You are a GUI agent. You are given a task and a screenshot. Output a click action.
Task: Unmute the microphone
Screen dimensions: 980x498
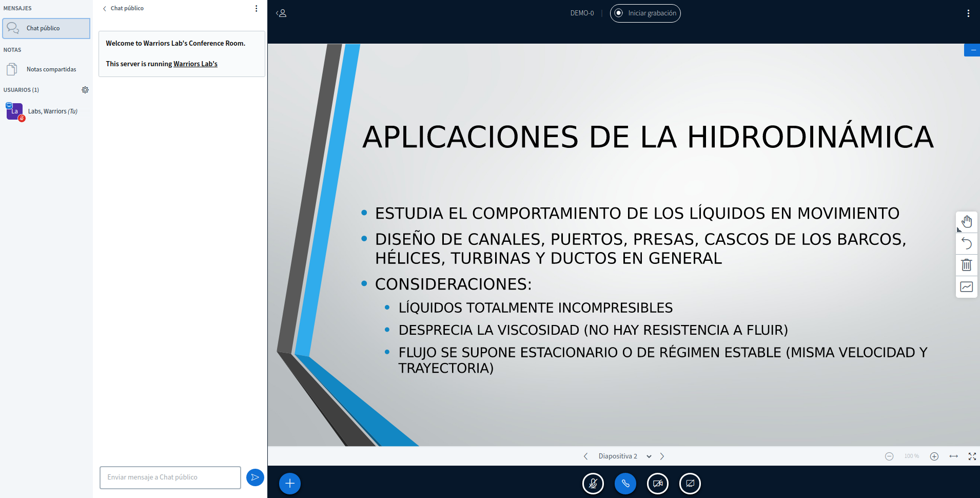tap(593, 483)
